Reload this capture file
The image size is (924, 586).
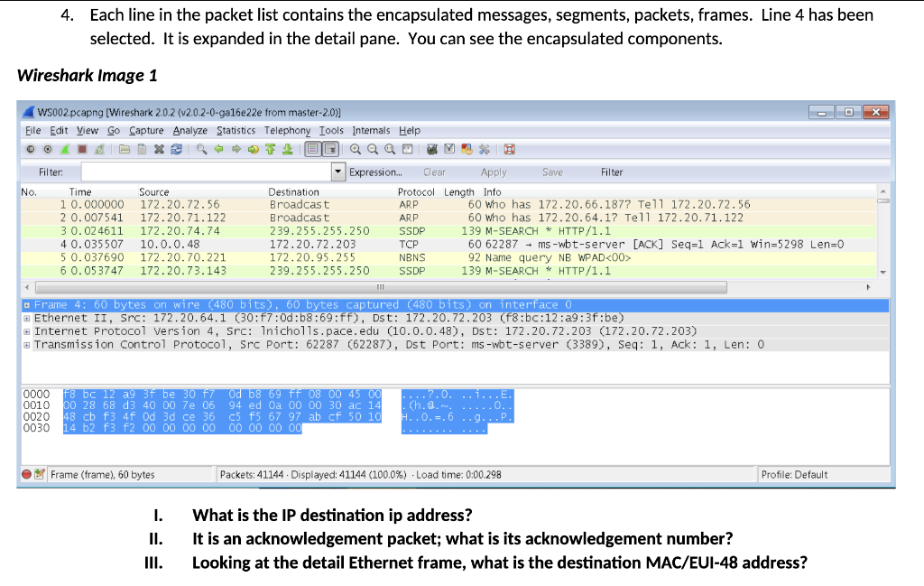pos(177,149)
